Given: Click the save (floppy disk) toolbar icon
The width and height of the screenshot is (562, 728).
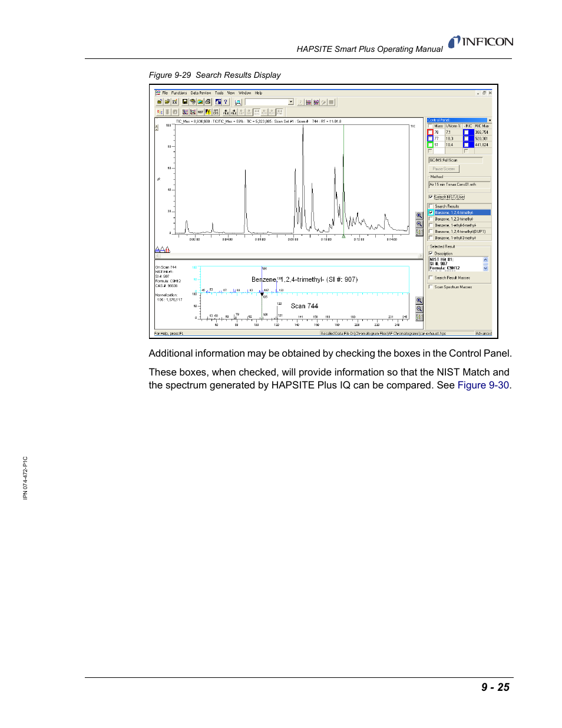Looking at the screenshot, I should pyautogui.click(x=185, y=101).
